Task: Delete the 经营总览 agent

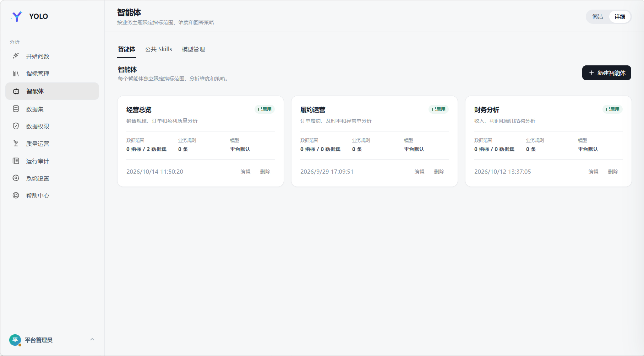Action: point(265,172)
